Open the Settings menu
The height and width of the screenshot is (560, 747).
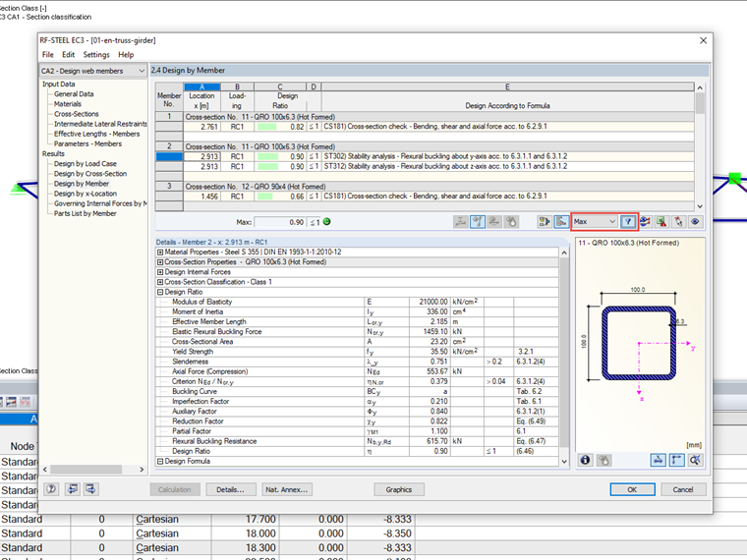(96, 55)
